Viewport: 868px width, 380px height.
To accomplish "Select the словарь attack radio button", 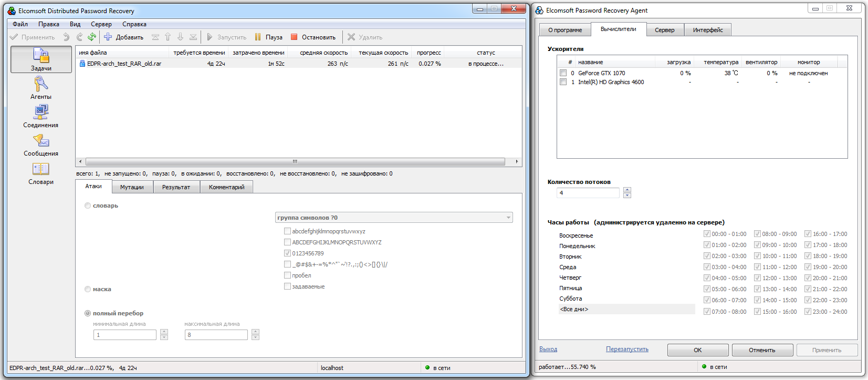I will pyautogui.click(x=88, y=206).
